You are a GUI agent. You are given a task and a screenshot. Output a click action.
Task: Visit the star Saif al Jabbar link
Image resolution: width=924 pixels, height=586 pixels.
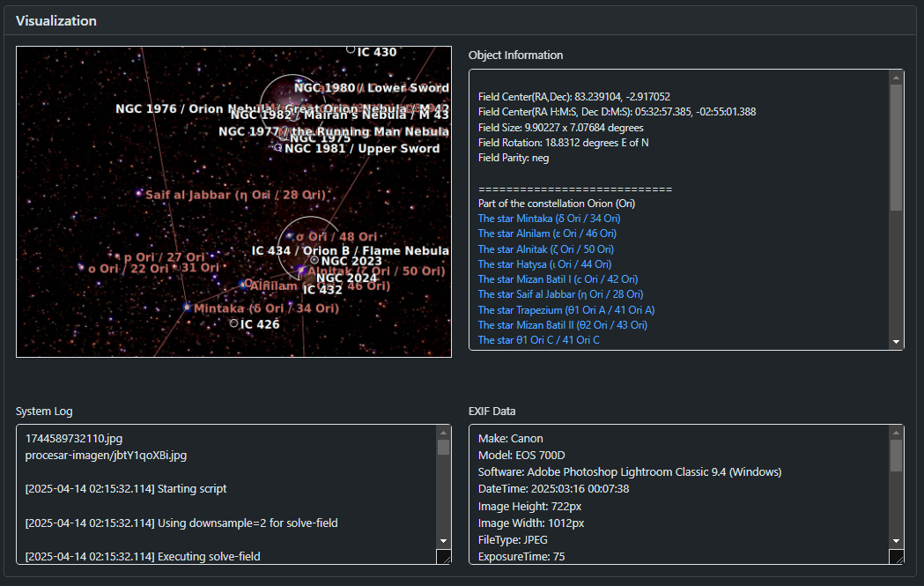click(x=559, y=294)
